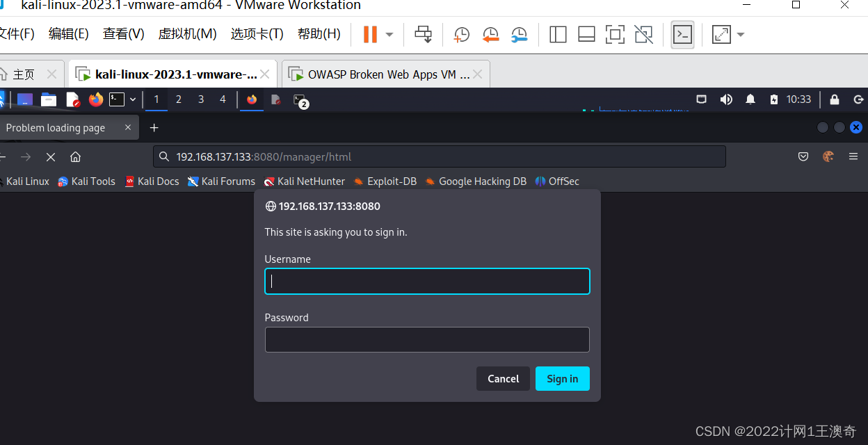This screenshot has width=868, height=445.
Task: Revert to the previous snapshot
Action: (490, 34)
